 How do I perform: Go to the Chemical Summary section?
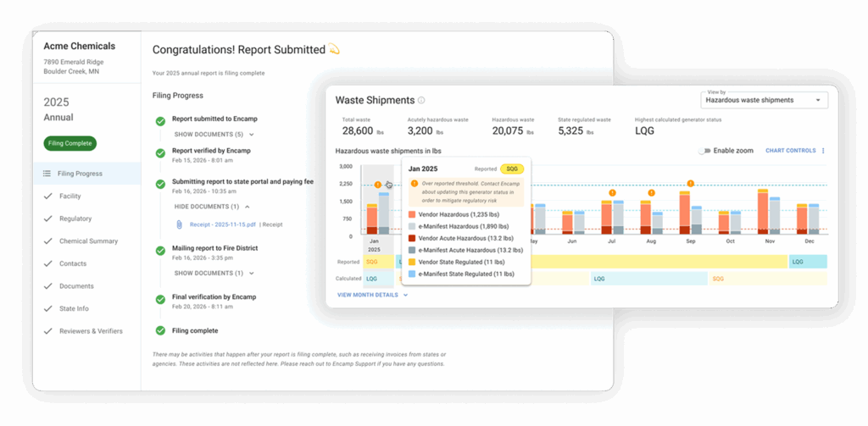point(88,241)
